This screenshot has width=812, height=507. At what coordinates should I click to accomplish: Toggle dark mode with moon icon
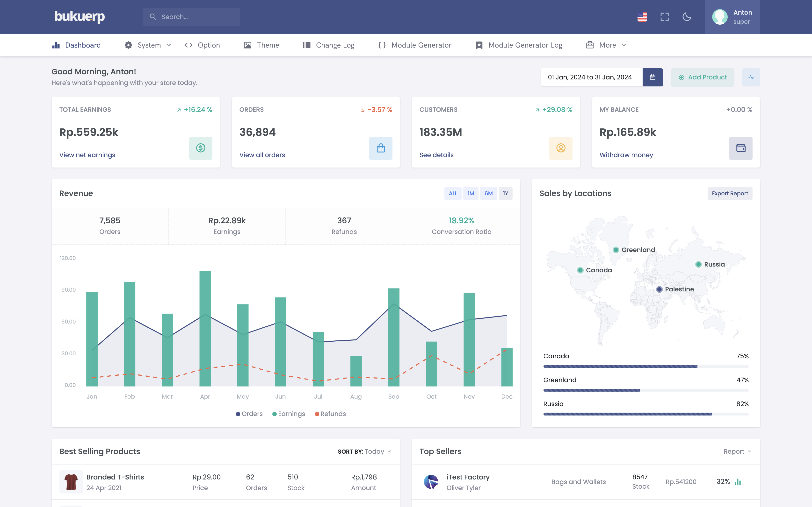coord(687,17)
